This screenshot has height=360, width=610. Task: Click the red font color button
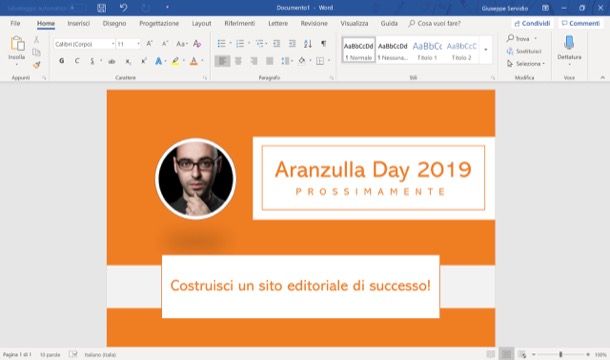193,61
